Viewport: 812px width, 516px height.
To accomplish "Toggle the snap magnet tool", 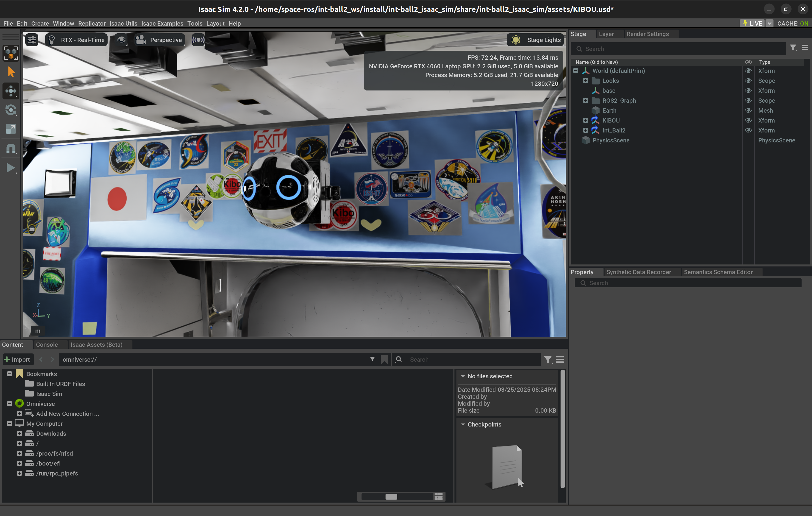I will [x=11, y=148].
